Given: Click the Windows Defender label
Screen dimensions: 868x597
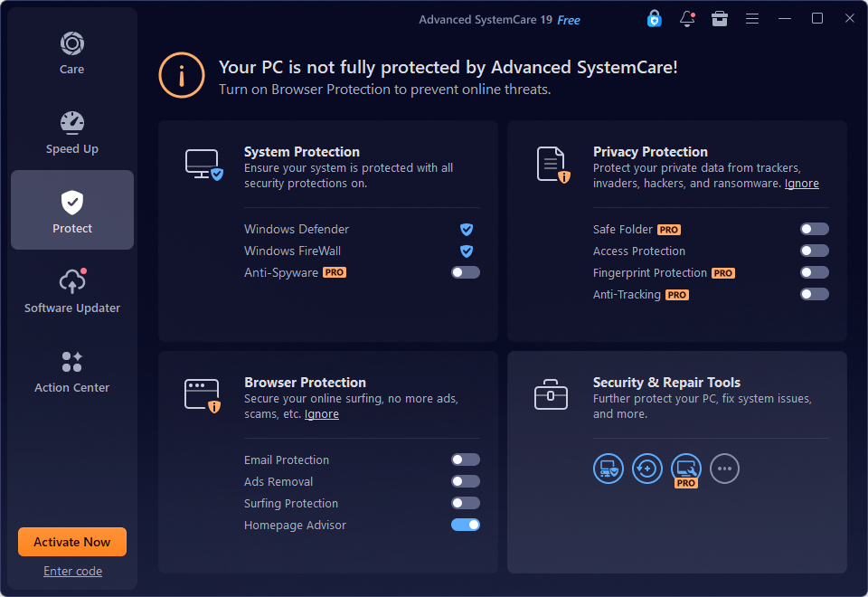Looking at the screenshot, I should click(297, 229).
